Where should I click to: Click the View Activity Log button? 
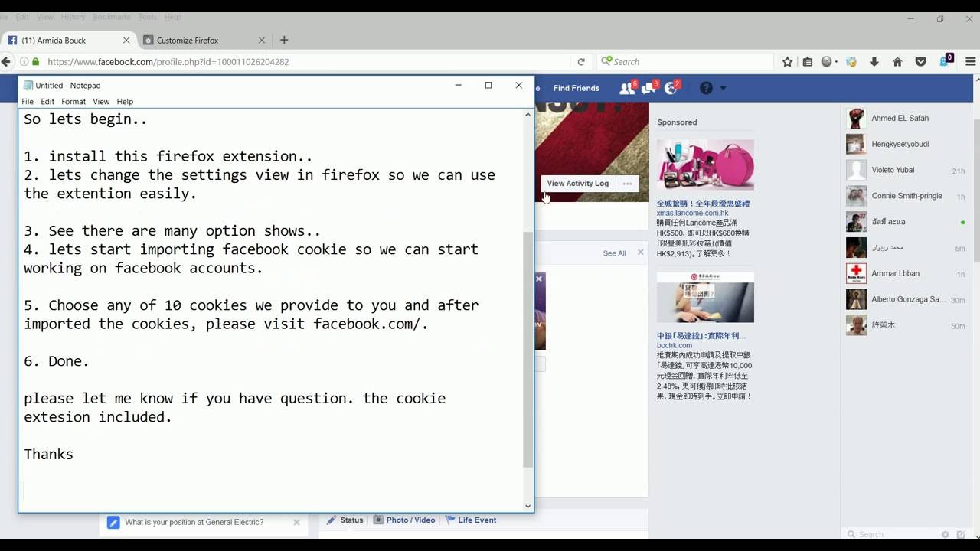click(x=577, y=184)
